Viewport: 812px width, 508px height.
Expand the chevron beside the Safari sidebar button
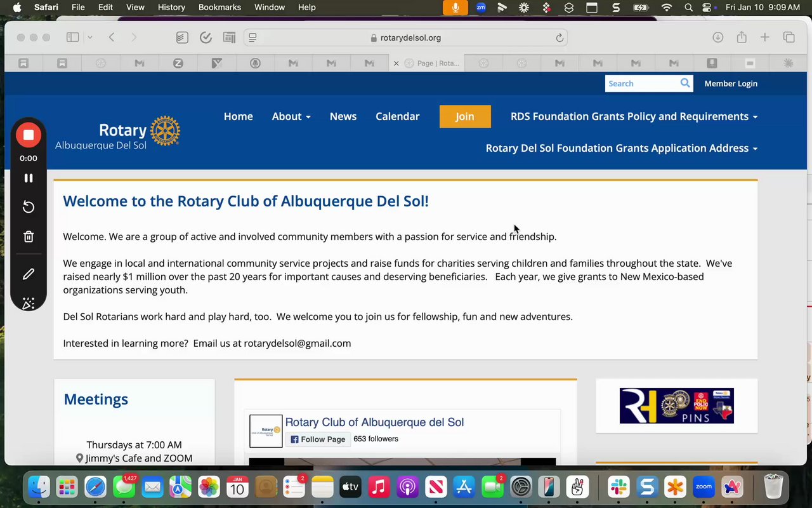point(90,37)
